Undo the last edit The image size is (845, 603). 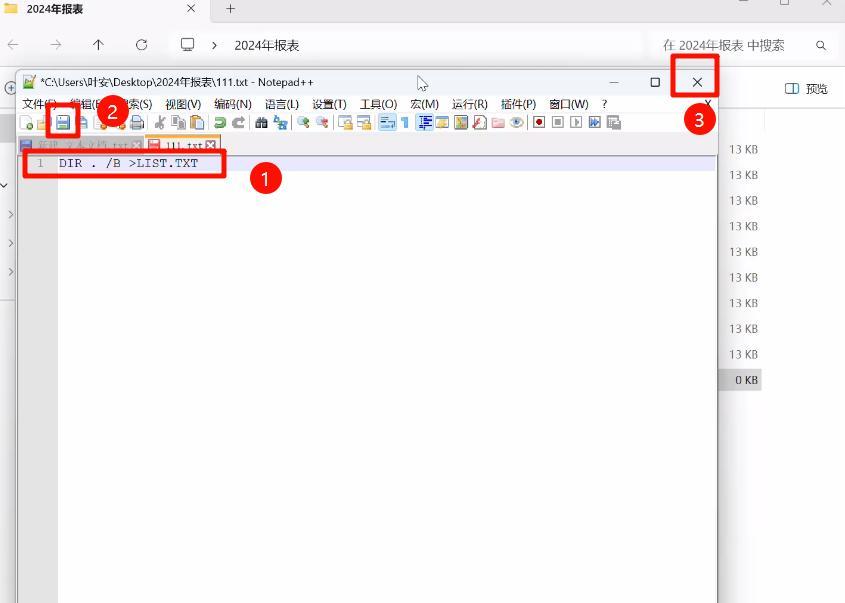(x=220, y=123)
